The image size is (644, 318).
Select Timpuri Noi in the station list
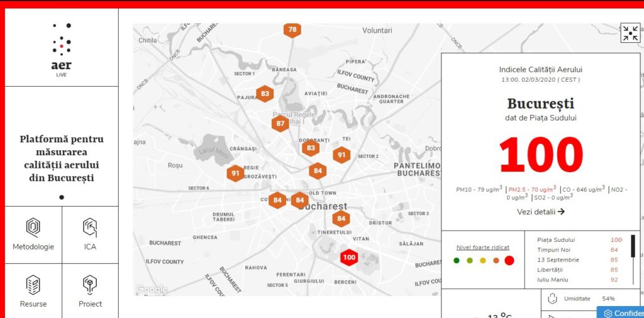click(x=553, y=249)
